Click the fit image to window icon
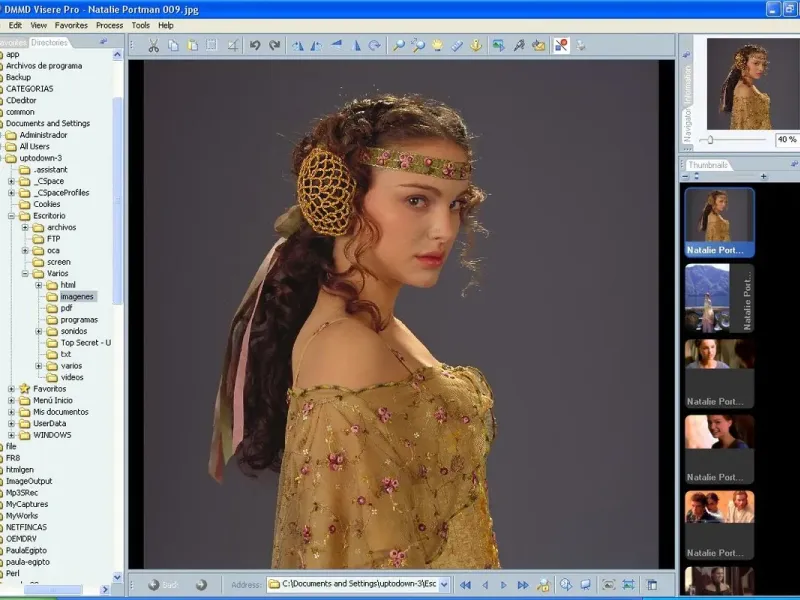 (x=608, y=585)
